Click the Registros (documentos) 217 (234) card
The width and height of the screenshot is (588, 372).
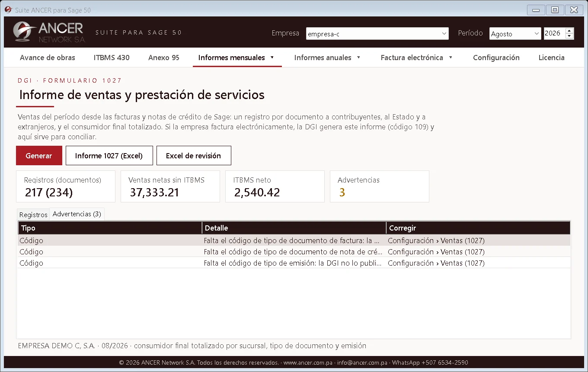click(x=66, y=186)
